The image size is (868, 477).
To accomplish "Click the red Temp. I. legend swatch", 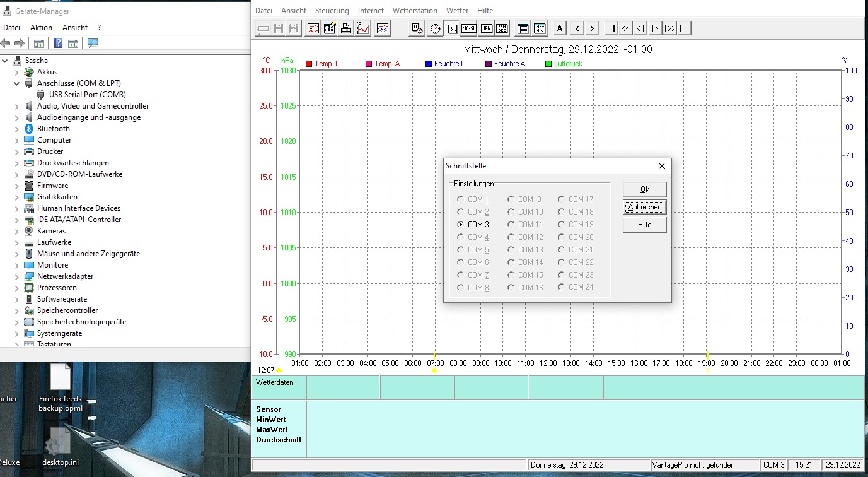I will click(x=309, y=64).
